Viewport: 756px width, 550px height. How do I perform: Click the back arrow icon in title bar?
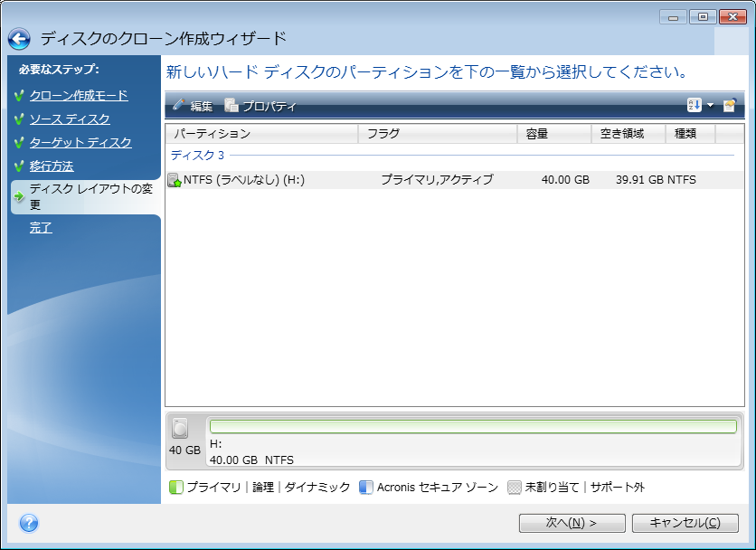[20, 39]
